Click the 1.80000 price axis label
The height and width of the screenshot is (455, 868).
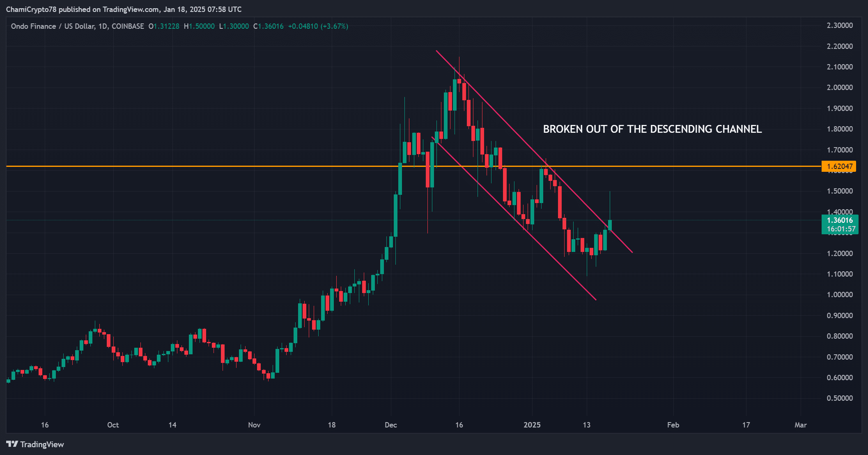840,129
